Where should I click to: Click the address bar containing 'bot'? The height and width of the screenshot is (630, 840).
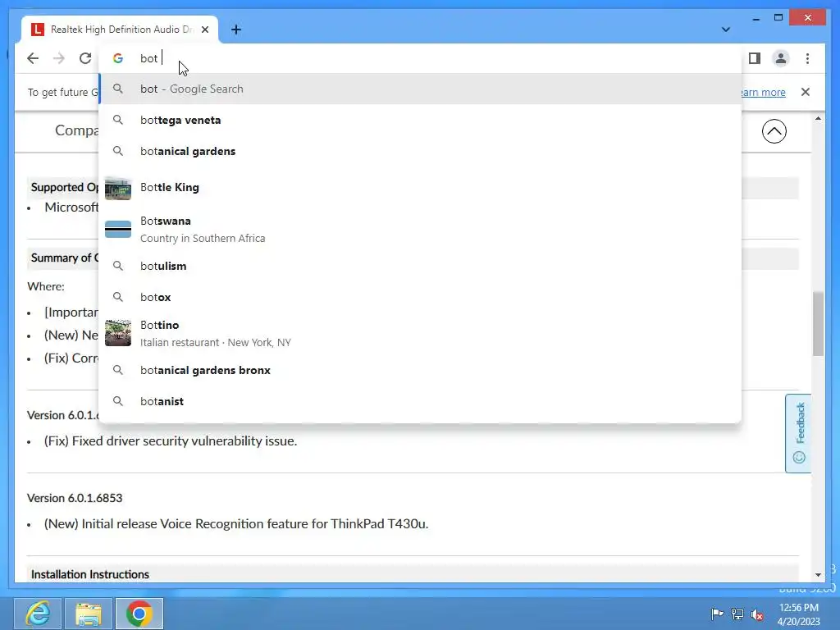(420, 58)
